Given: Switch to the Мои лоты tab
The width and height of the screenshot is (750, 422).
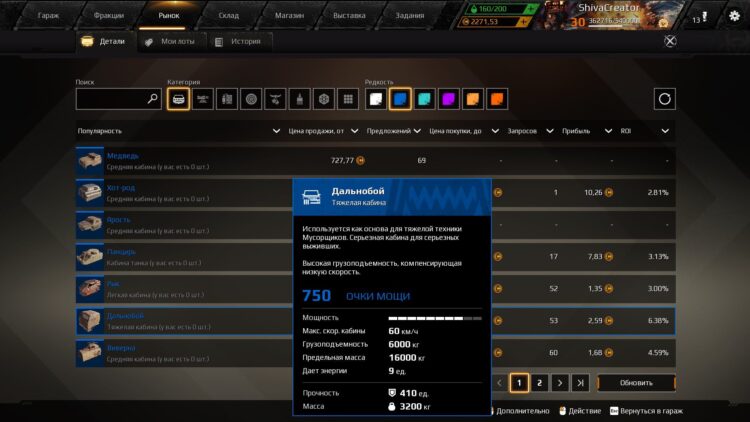Looking at the screenshot, I should click(x=170, y=42).
